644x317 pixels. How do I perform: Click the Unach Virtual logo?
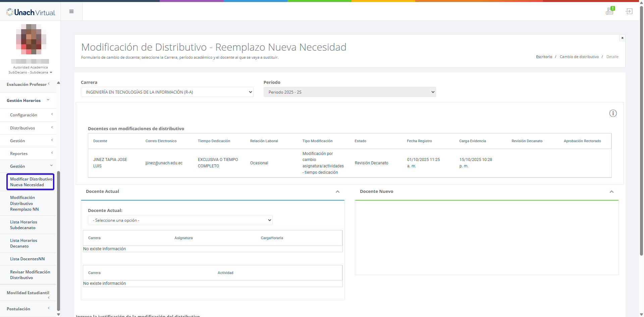pos(31,12)
